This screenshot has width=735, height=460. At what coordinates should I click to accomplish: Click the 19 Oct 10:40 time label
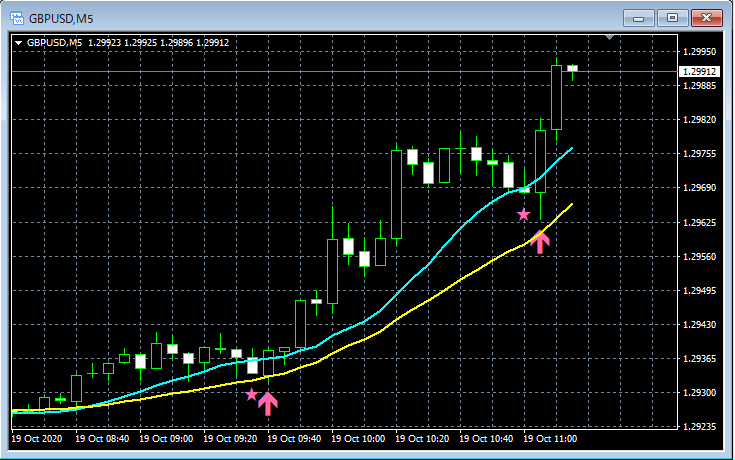point(486,439)
